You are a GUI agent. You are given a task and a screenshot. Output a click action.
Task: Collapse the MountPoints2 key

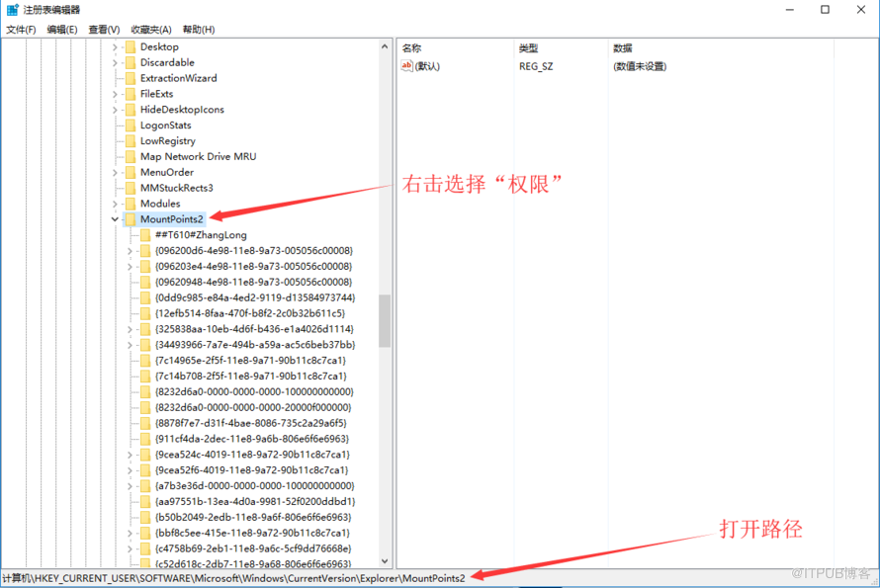tap(115, 219)
